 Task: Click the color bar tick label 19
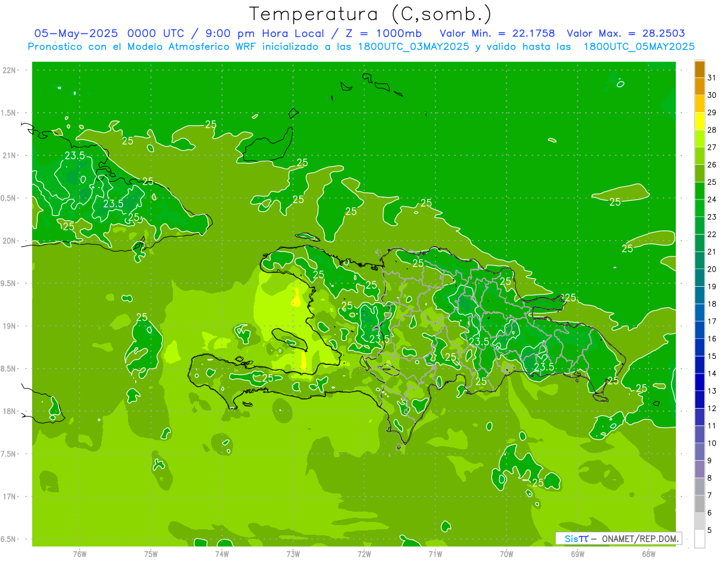(712, 287)
